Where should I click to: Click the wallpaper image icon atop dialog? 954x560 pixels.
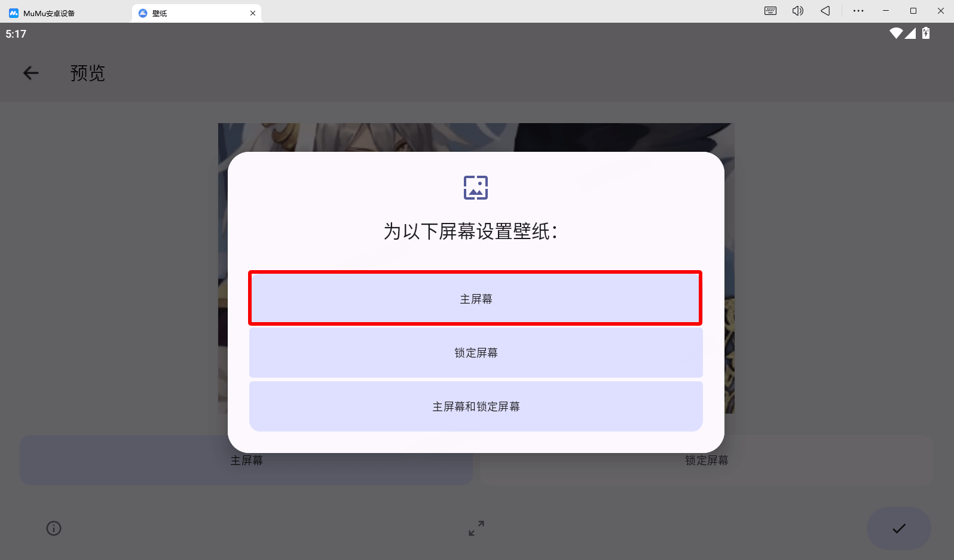(476, 188)
